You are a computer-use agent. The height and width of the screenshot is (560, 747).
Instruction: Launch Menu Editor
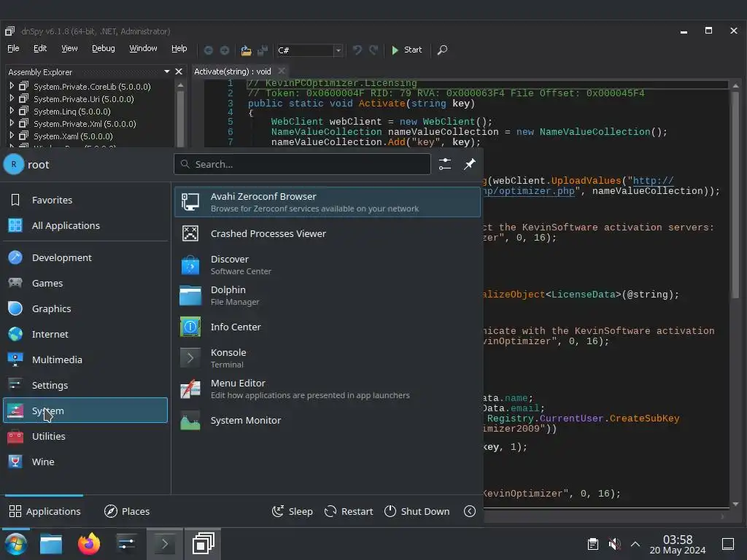point(328,389)
